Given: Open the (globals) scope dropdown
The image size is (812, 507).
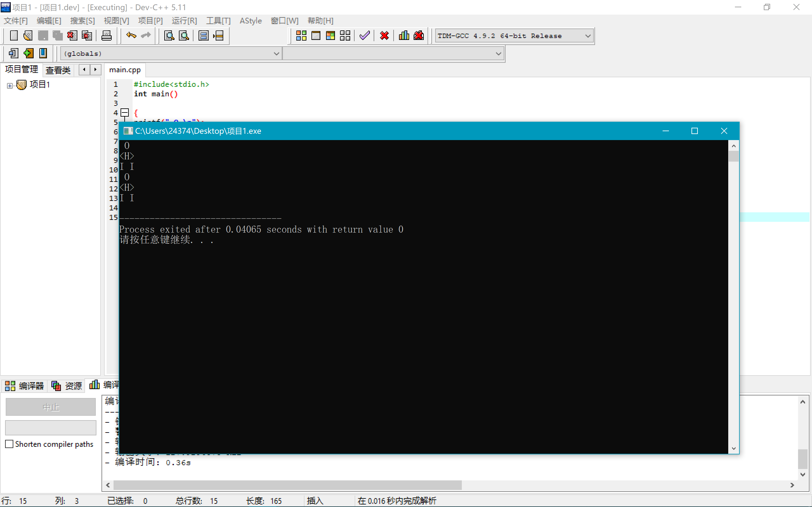Looking at the screenshot, I should pyautogui.click(x=276, y=54).
